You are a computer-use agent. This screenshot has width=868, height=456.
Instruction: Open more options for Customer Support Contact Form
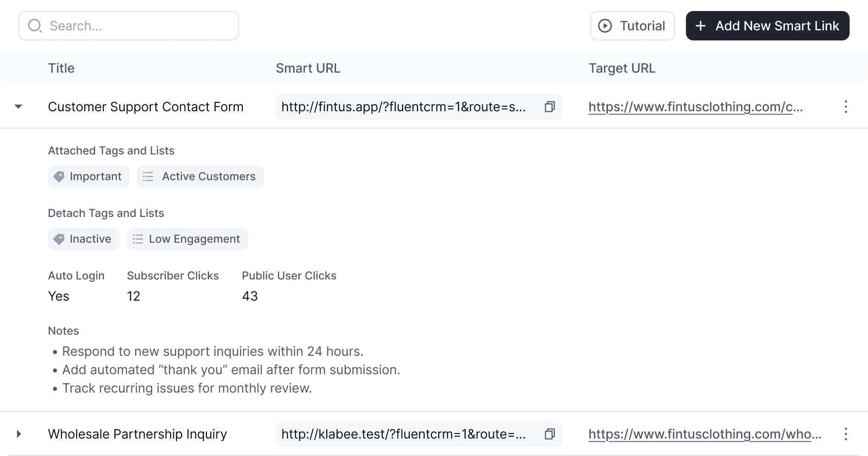coord(845,107)
